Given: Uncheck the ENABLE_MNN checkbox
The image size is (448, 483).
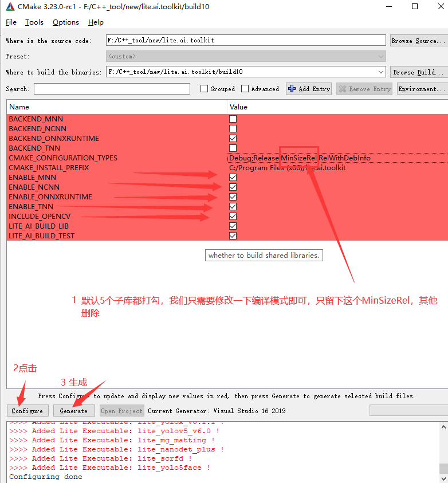Looking at the screenshot, I should pos(233,178).
